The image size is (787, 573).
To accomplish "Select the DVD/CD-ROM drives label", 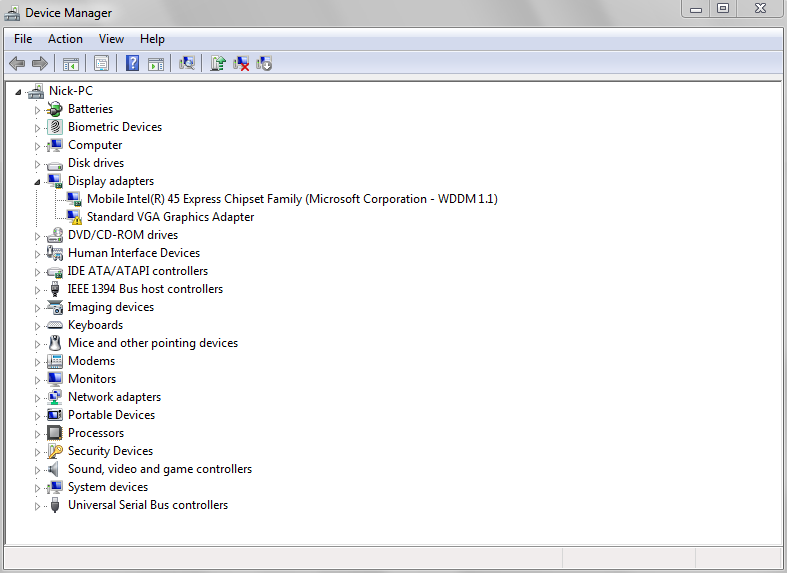I will (x=123, y=235).
